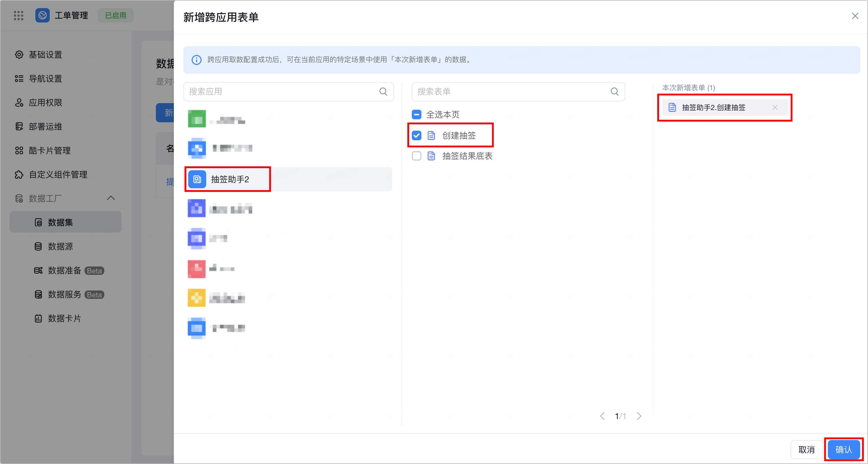Uncheck the 创建抽签 form checkbox
The height and width of the screenshot is (464, 868).
coord(417,136)
